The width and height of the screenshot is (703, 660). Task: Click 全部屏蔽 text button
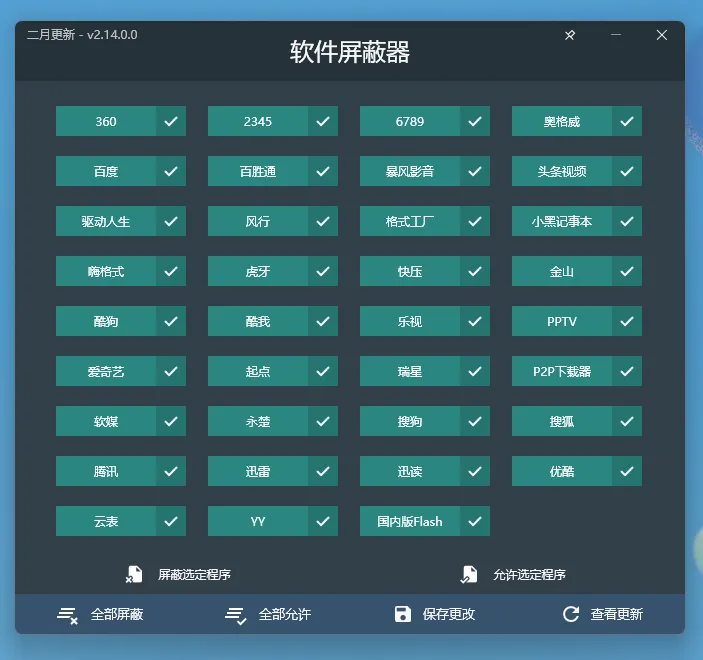pos(117,614)
